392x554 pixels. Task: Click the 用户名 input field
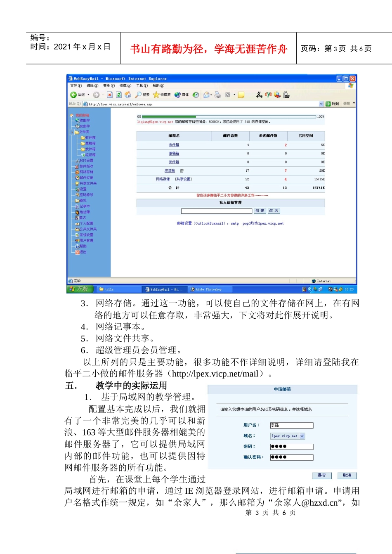point(292,425)
